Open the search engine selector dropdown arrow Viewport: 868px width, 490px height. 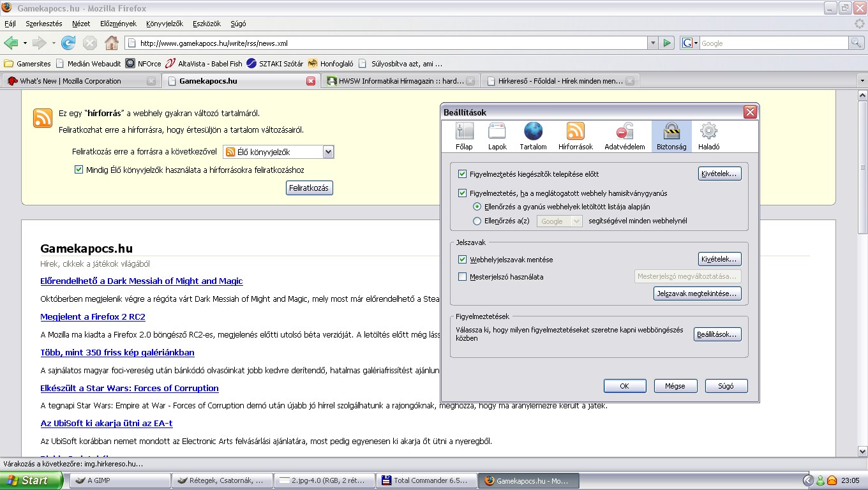(696, 43)
